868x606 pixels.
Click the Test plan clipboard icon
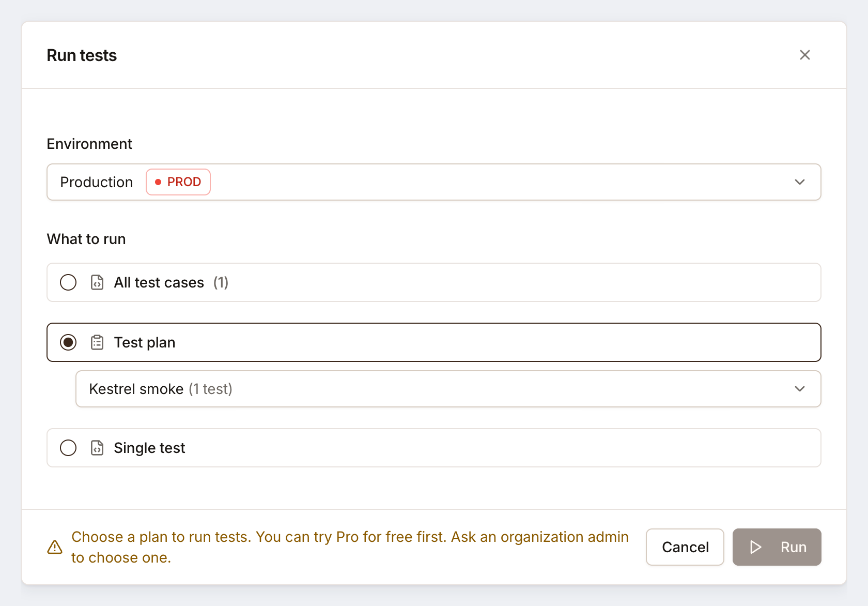click(x=97, y=342)
